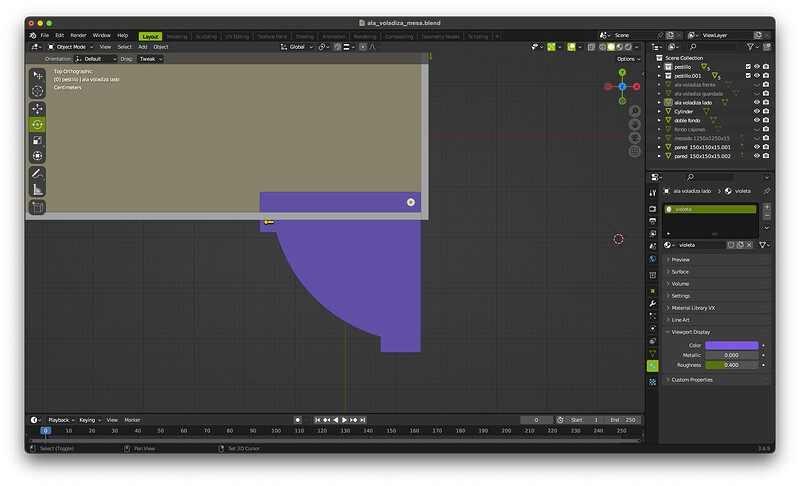Viewport: 800px width, 486px height.
Task: Expand the Preview panel
Action: click(x=716, y=260)
